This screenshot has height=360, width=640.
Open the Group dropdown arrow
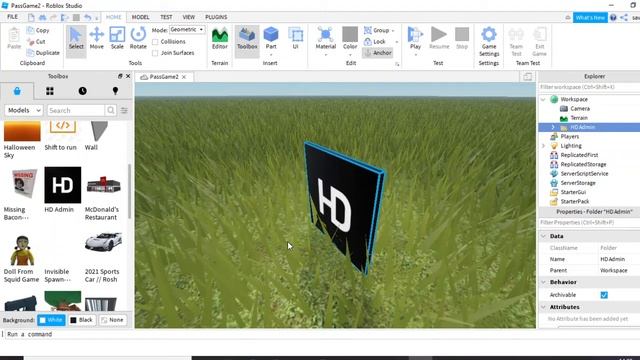pyautogui.click(x=393, y=31)
